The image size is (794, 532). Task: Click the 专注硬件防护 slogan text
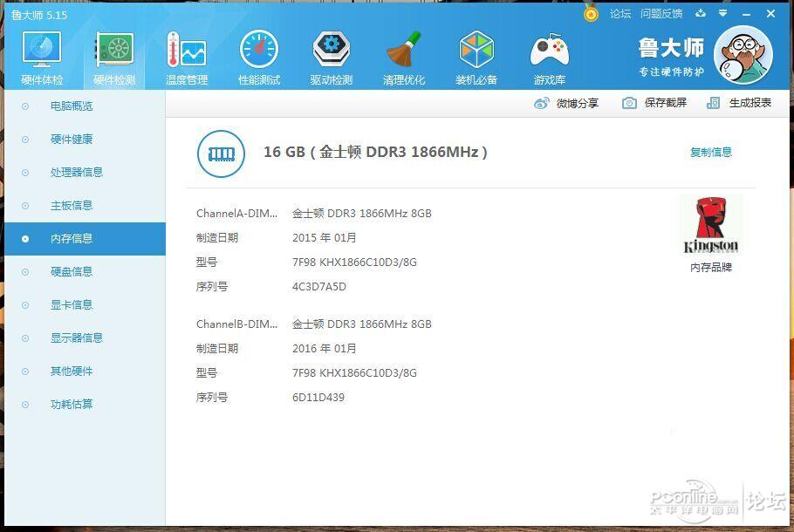671,72
